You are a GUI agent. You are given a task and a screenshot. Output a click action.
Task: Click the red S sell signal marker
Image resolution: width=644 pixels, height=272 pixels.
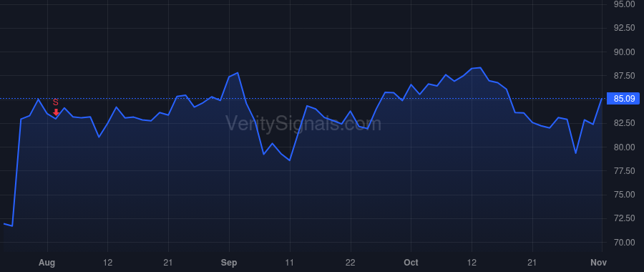pyautogui.click(x=56, y=107)
